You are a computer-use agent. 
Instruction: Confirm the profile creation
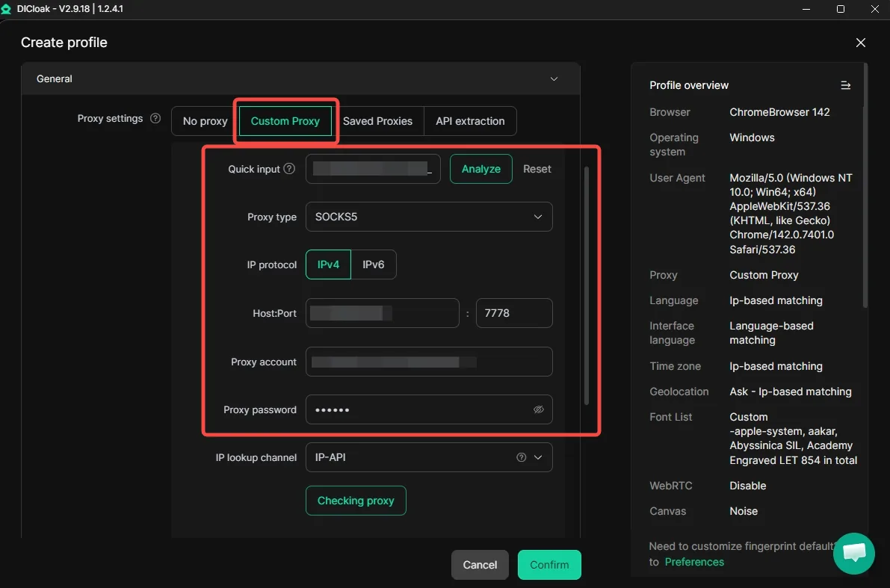[549, 565]
